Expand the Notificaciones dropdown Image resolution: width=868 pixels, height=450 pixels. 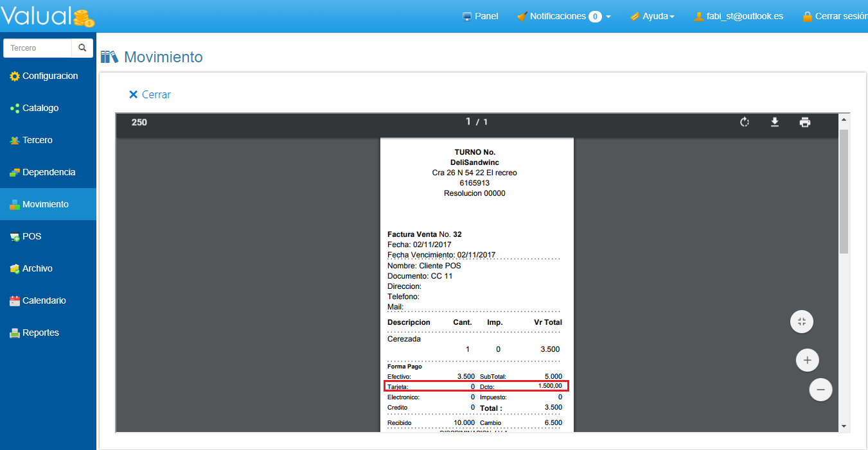(x=563, y=16)
